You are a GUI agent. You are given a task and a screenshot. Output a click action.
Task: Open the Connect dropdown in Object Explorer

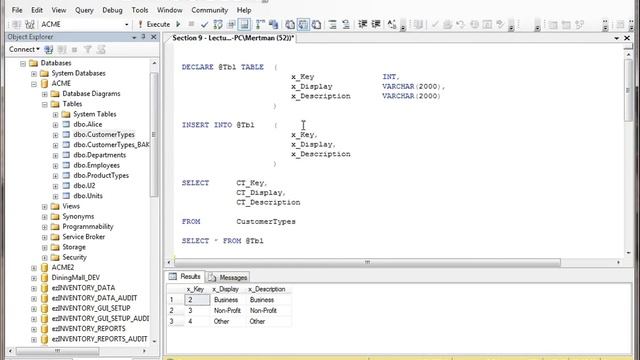24,49
